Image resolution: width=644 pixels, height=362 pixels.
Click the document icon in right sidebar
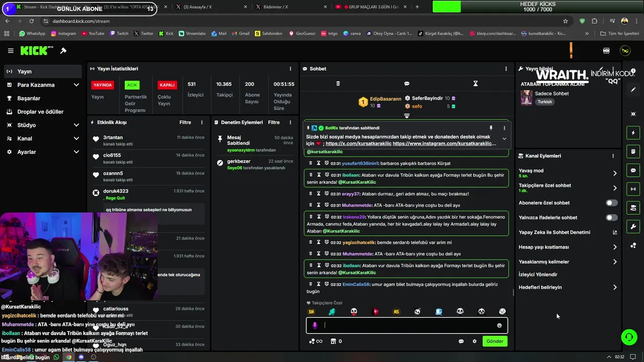(633, 151)
